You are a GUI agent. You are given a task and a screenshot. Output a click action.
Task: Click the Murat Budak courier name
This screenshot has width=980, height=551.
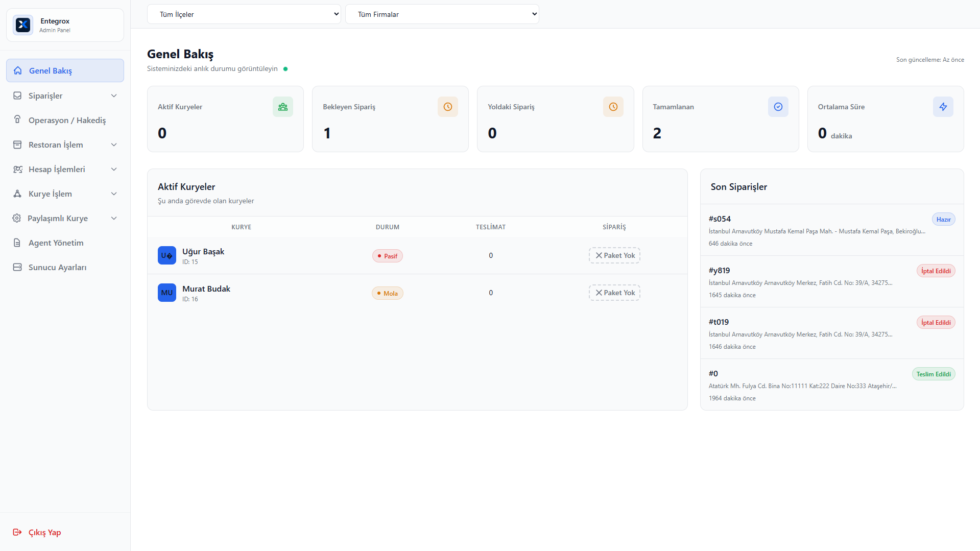pos(206,289)
